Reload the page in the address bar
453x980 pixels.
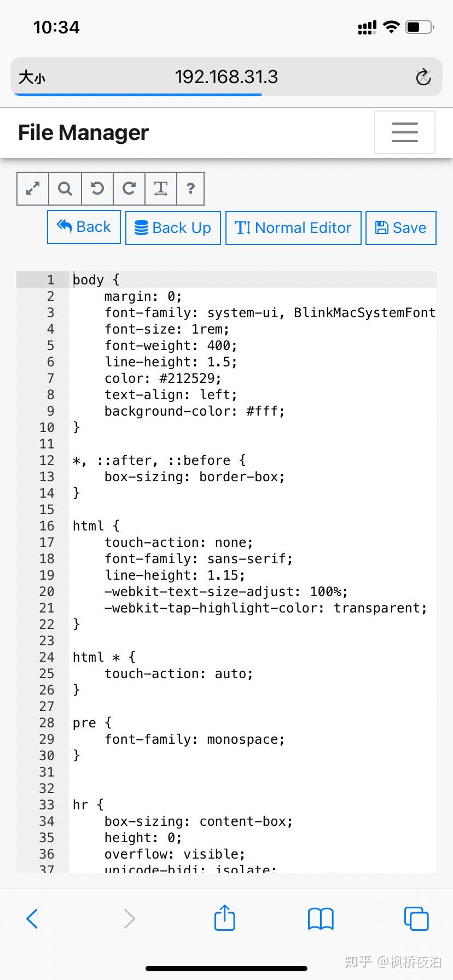pyautogui.click(x=423, y=77)
